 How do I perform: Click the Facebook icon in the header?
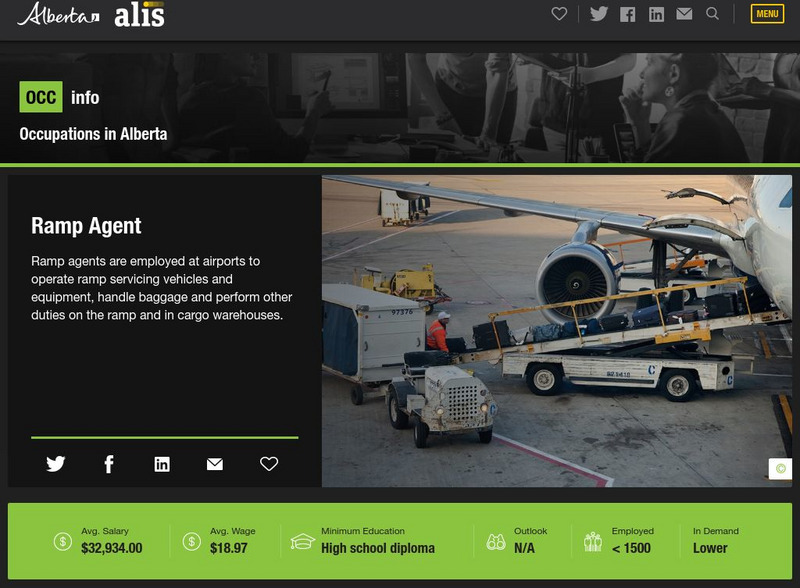(628, 14)
